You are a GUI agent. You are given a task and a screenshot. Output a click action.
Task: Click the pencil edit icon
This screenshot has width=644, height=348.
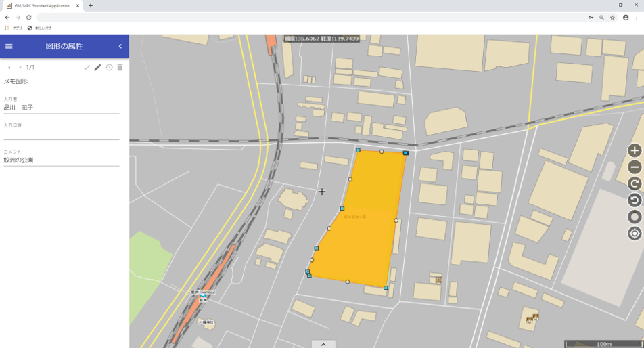(97, 68)
